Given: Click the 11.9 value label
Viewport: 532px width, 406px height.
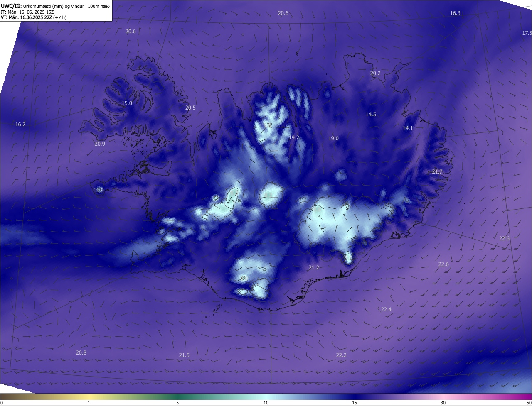Looking at the screenshot, I should click(x=99, y=191).
